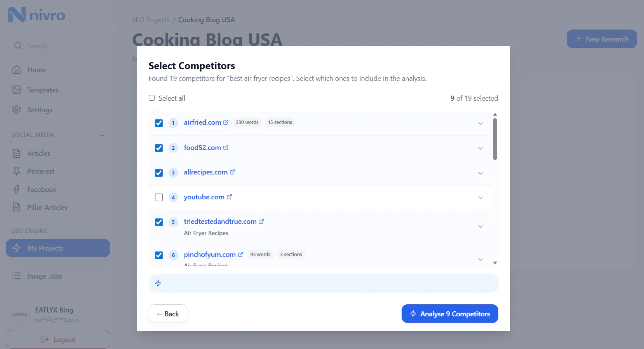Click the lightning icon in the status bar

click(158, 283)
